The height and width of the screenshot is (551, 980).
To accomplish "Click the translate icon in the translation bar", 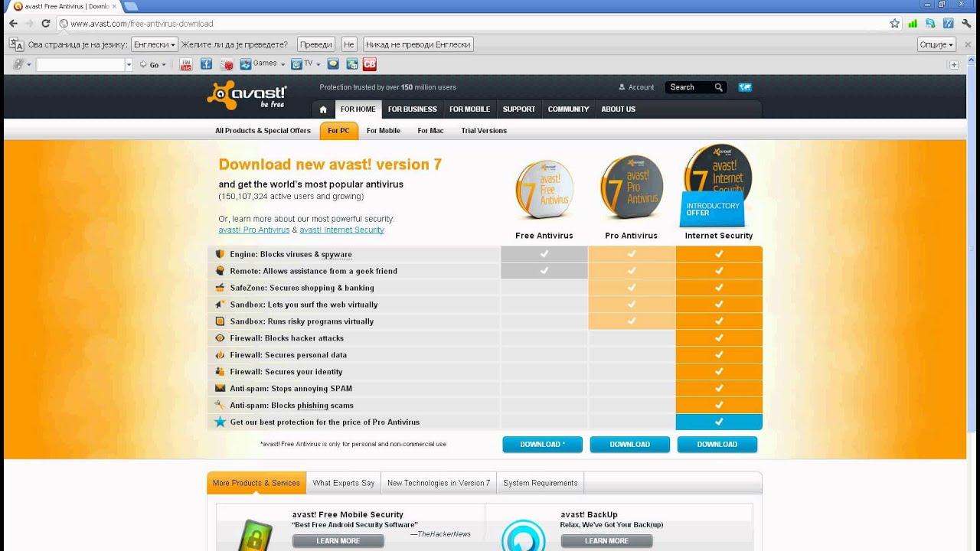I will coord(16,44).
